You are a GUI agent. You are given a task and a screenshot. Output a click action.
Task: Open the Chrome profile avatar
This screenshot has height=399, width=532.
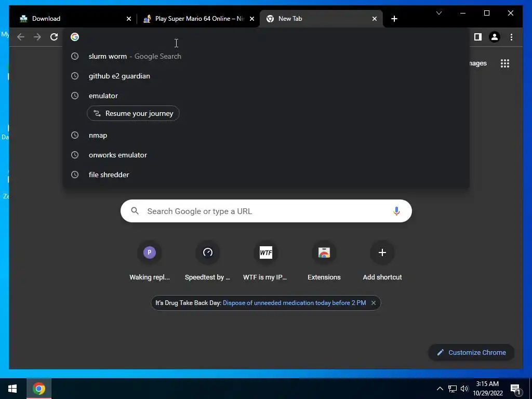[x=495, y=37]
